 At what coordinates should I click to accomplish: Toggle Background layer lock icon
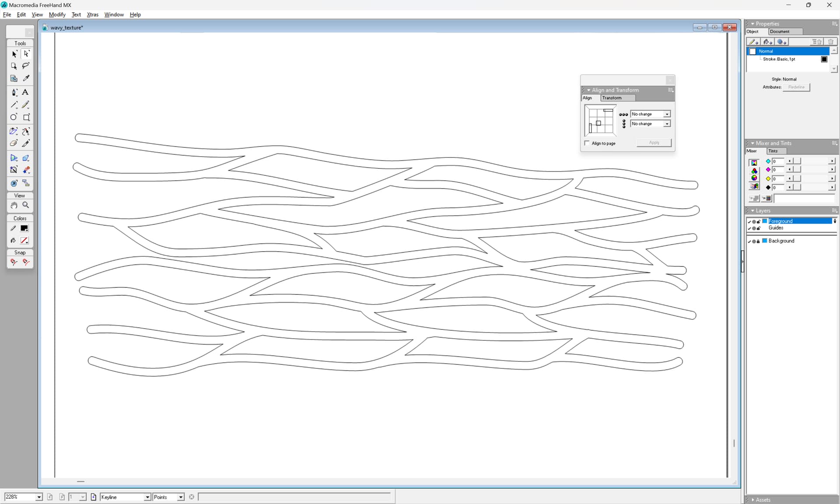click(x=758, y=241)
